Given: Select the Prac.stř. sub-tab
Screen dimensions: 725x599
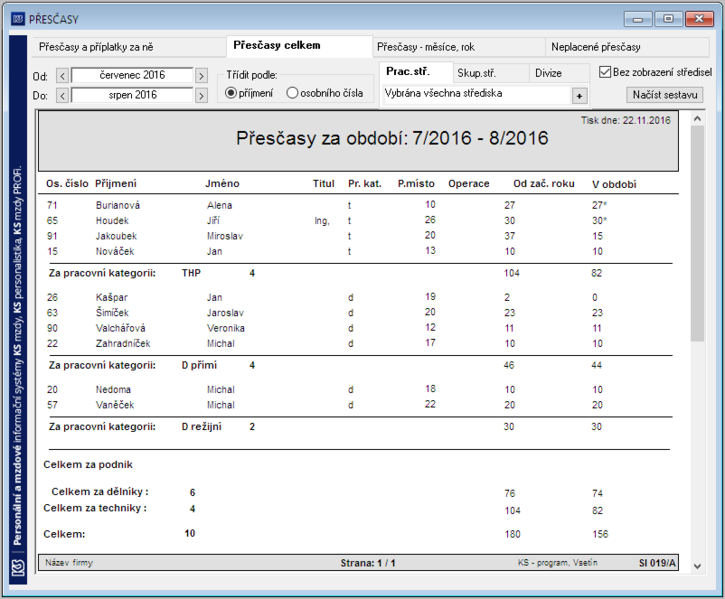Looking at the screenshot, I should click(x=416, y=72).
